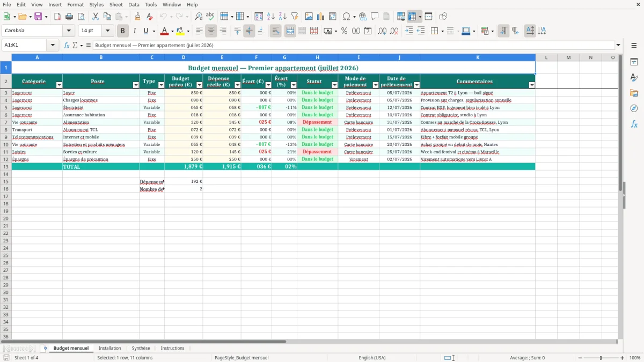
Task: Run the spelling check
Action: (210, 17)
